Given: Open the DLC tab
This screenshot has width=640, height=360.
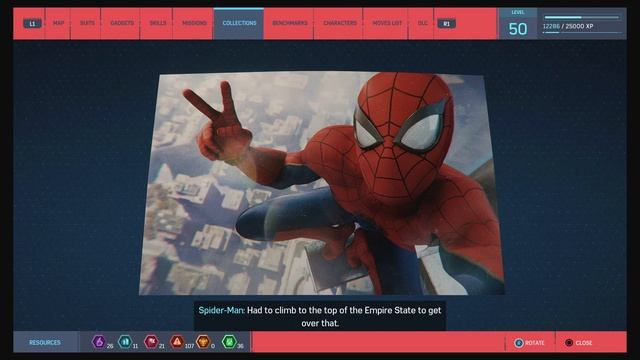Looking at the screenshot, I should tap(422, 23).
